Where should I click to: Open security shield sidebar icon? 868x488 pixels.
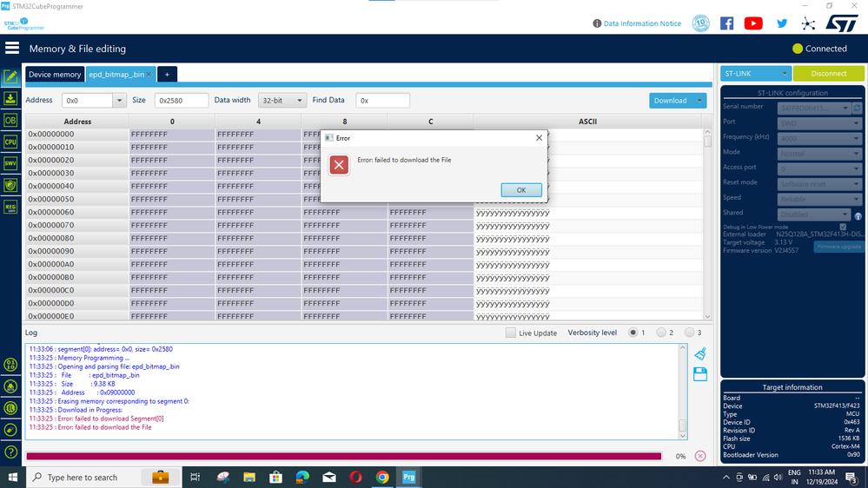[x=10, y=185]
